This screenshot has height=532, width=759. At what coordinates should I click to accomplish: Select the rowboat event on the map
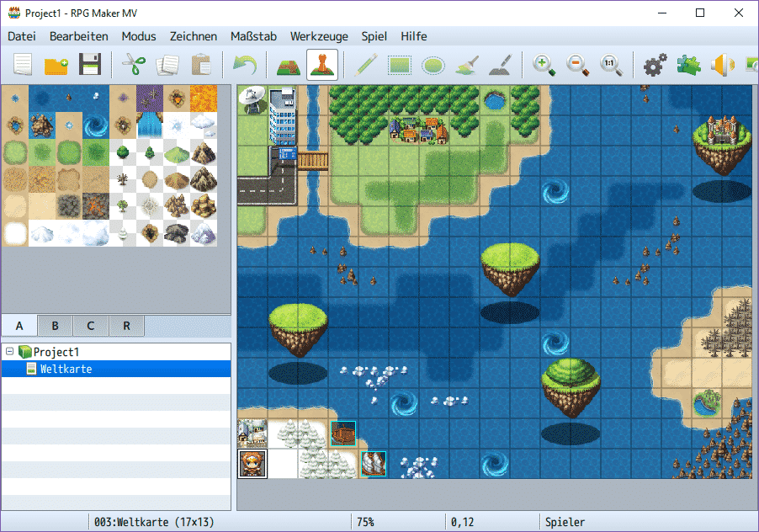point(343,434)
